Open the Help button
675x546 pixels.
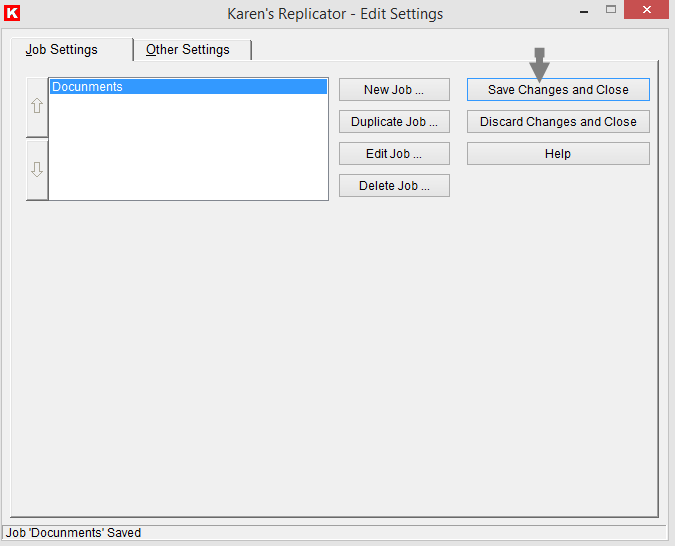[x=558, y=154]
